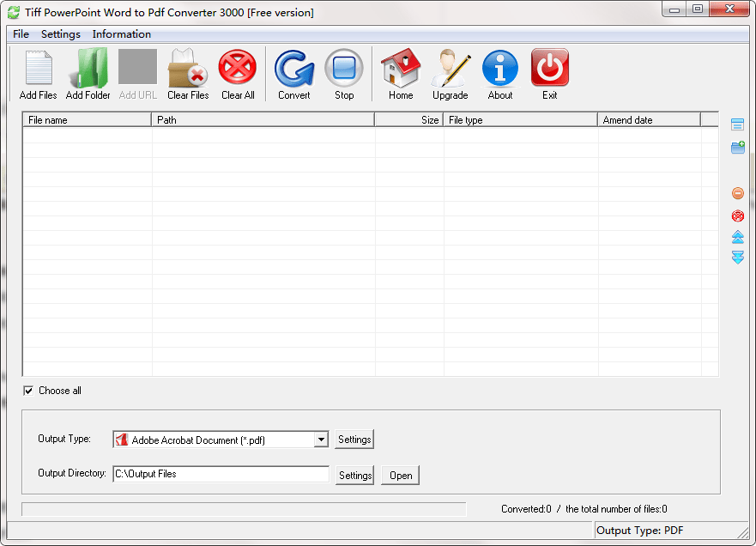Expand the Adobe Acrobat Document format list
Screen dimensions: 756x546
point(321,439)
